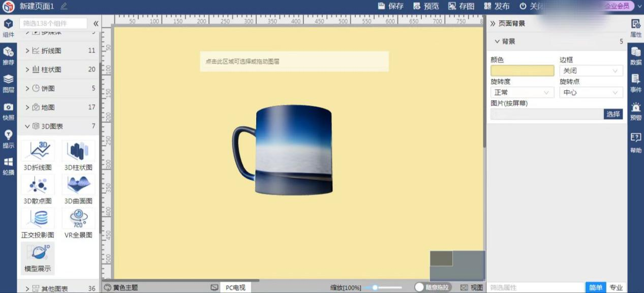The image size is (644, 293).
Task: Open the 帮助 help panel
Action: tap(636, 143)
